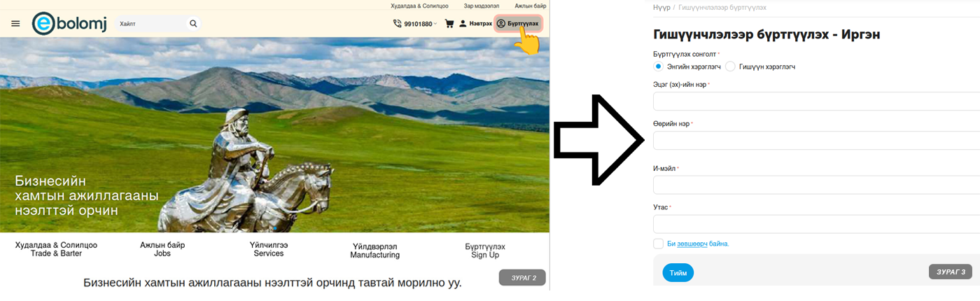Click the Бүртгүүлэх account icon

pyautogui.click(x=501, y=23)
